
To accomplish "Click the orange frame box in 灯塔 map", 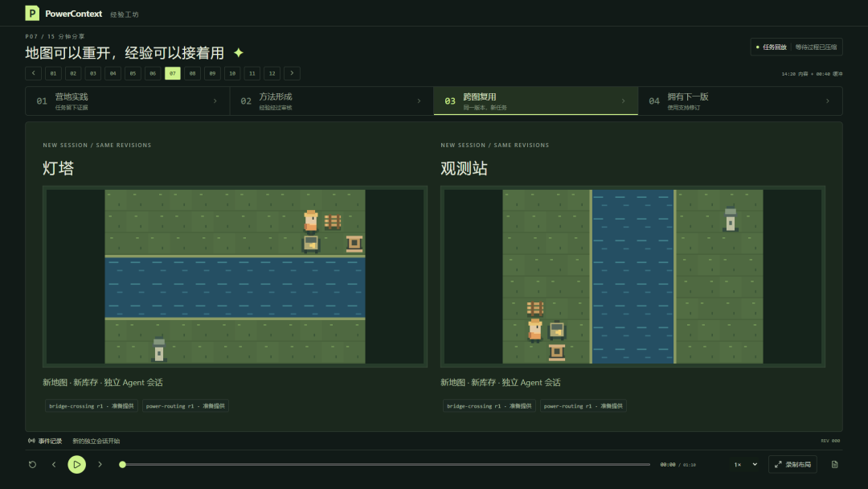I will point(354,244).
